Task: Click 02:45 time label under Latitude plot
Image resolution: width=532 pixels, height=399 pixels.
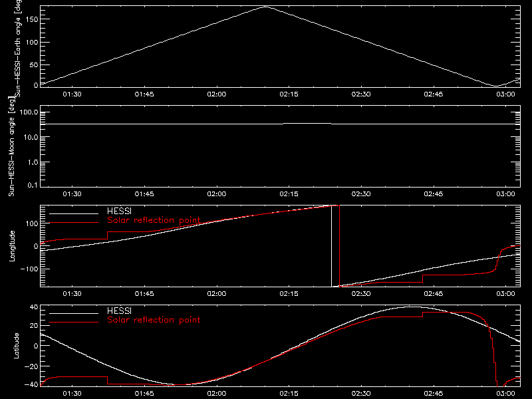Action: coord(434,394)
